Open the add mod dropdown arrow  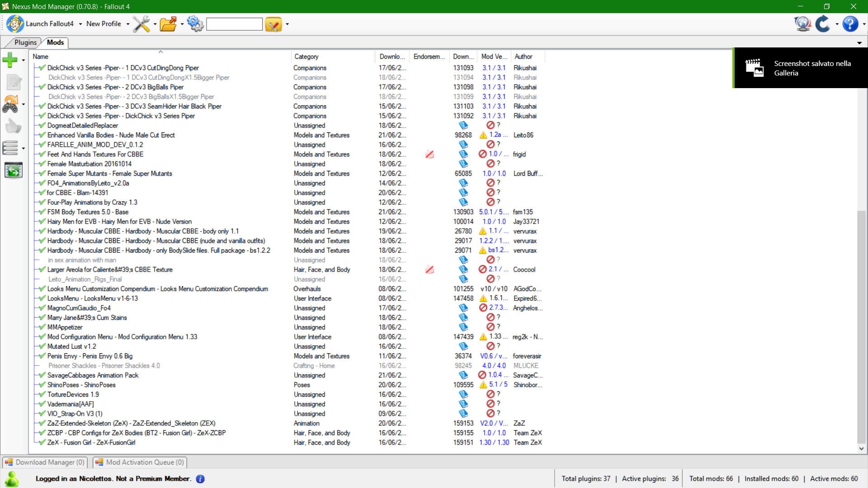23,60
